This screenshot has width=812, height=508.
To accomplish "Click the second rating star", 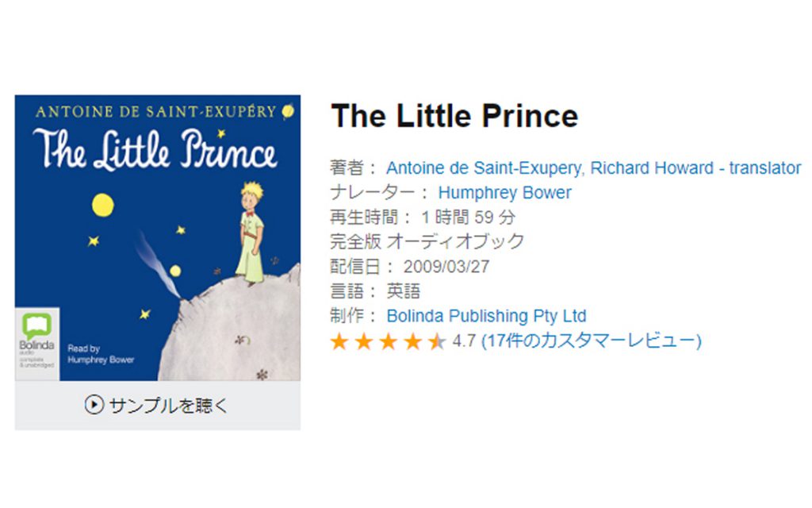I will 364,342.
